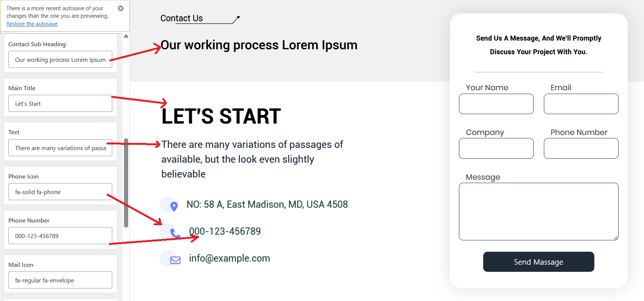Click the envelope mail icon

pos(175,260)
